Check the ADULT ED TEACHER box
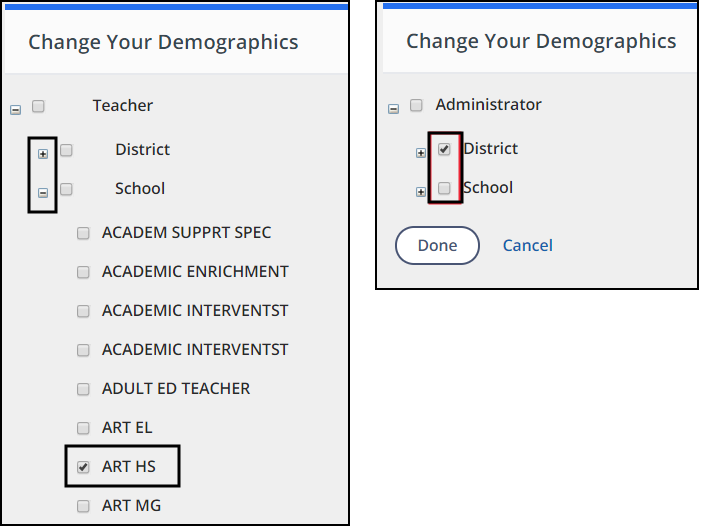Image resolution: width=709 pixels, height=526 pixels. [x=84, y=389]
